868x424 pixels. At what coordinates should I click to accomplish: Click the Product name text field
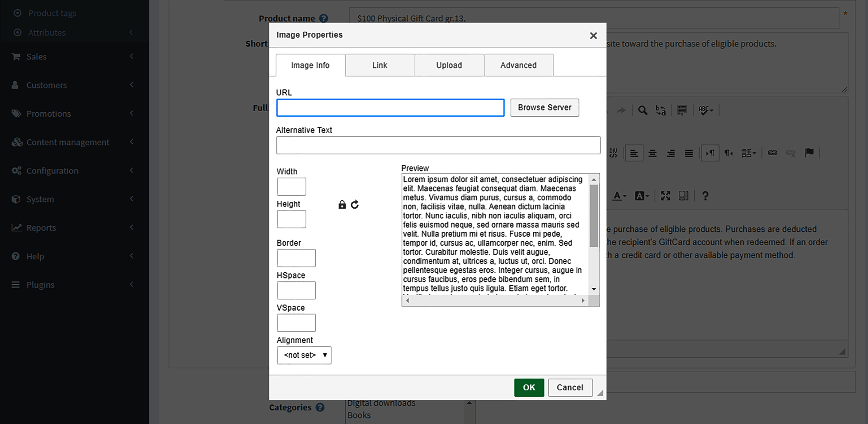[594, 18]
